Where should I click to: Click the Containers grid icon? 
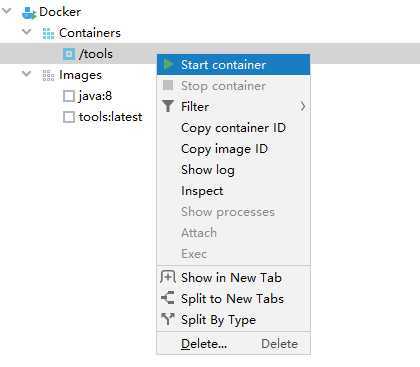click(48, 33)
